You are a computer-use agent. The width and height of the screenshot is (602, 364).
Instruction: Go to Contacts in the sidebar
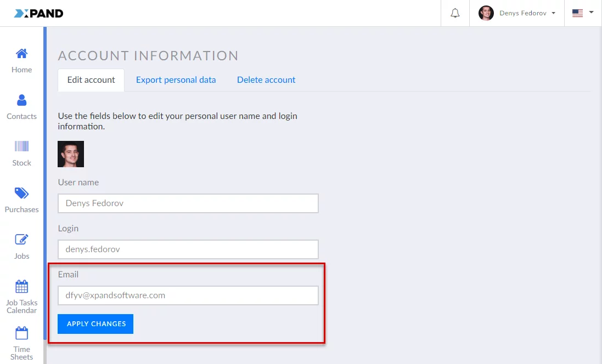(x=21, y=100)
